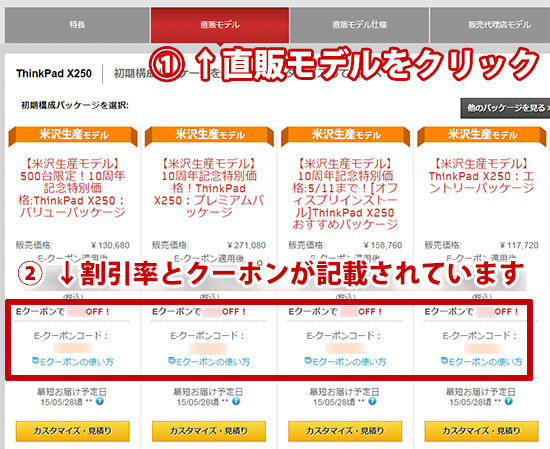Open the 販売代理店モデル tab

[x=490, y=25]
